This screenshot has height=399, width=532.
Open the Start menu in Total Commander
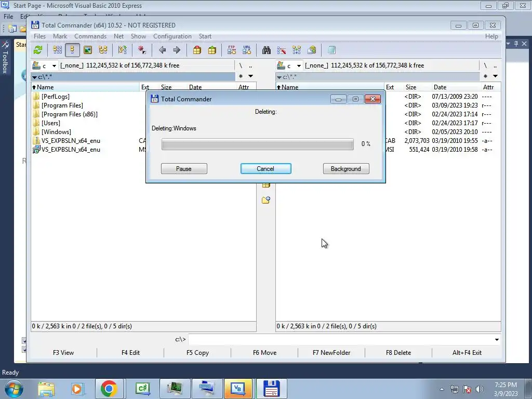(x=205, y=36)
